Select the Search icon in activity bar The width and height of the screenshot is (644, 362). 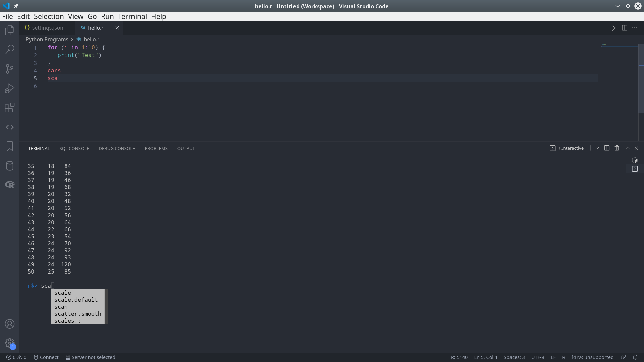pos(10,49)
